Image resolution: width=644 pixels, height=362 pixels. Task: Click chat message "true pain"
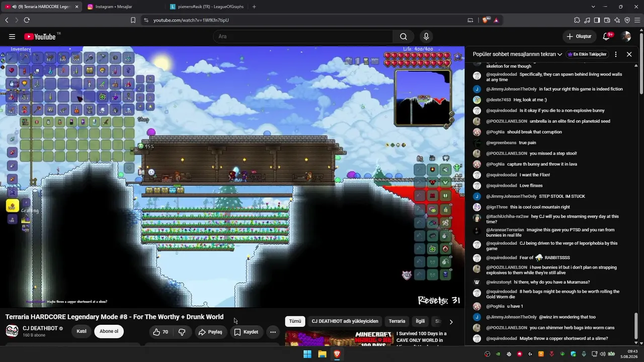point(528,143)
